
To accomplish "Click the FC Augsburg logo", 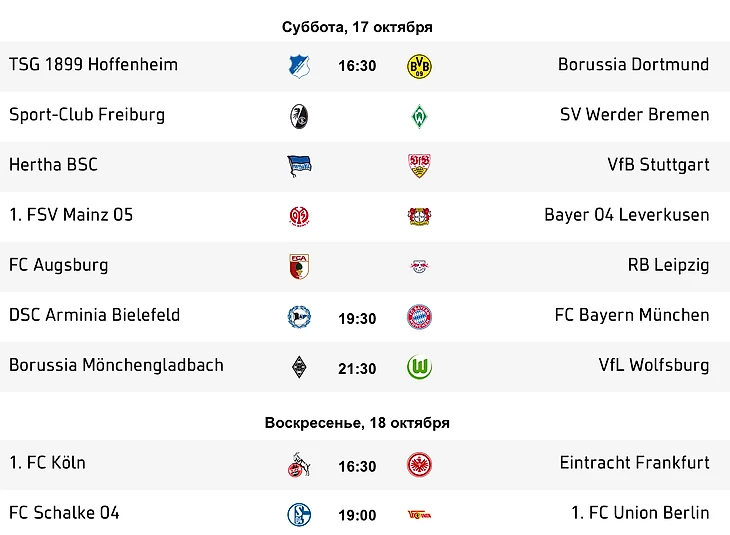I will coord(299,266).
